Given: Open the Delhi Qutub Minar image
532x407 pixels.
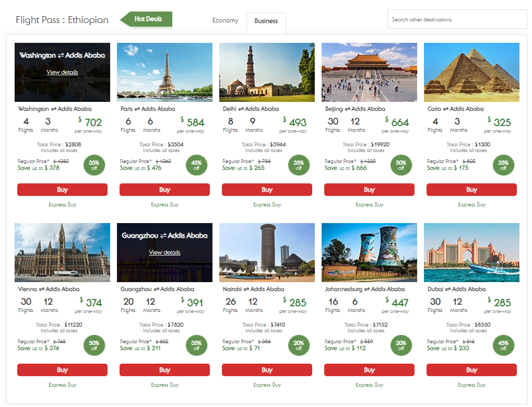Looking at the screenshot, I should 267,72.
